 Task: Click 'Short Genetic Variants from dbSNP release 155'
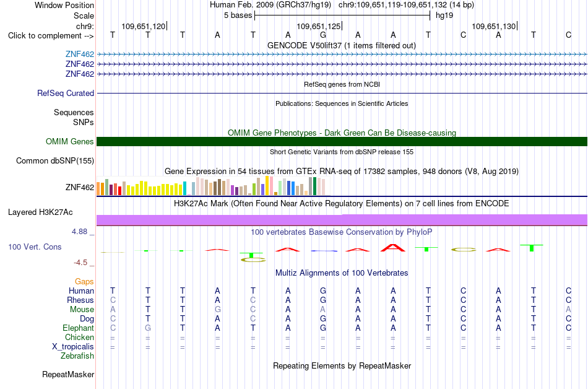point(342,152)
